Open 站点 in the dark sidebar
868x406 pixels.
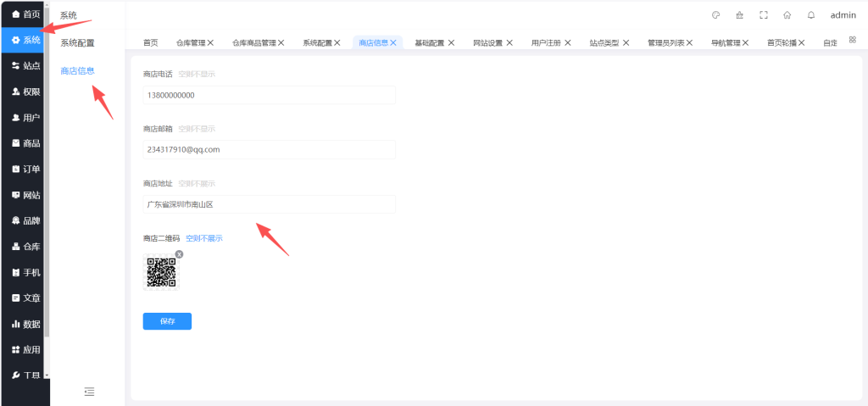click(x=25, y=66)
